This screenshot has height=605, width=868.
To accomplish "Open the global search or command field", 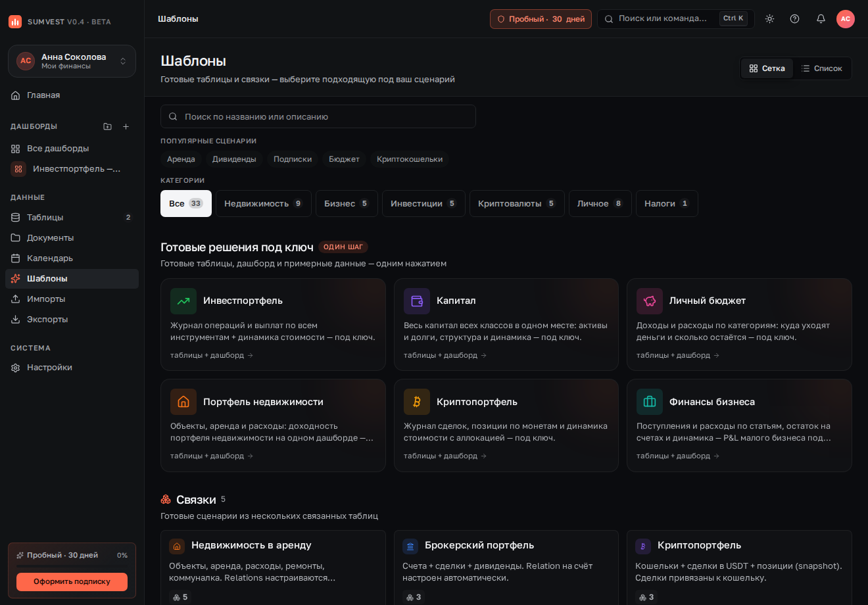I will [x=675, y=19].
